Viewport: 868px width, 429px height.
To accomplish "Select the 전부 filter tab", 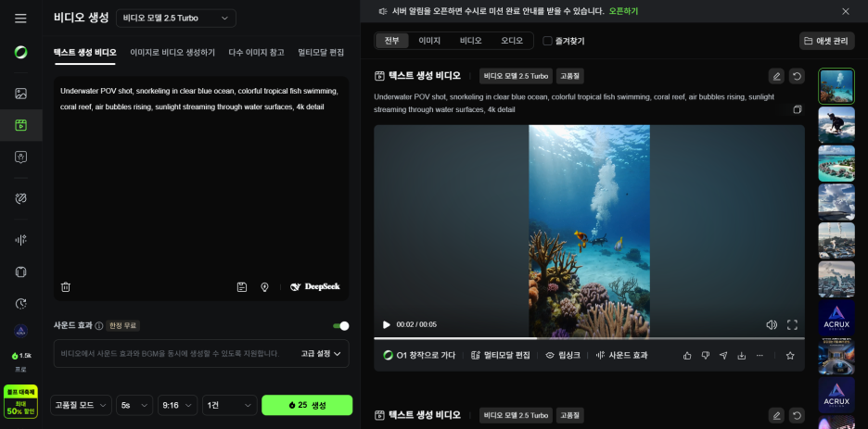I will click(x=392, y=41).
